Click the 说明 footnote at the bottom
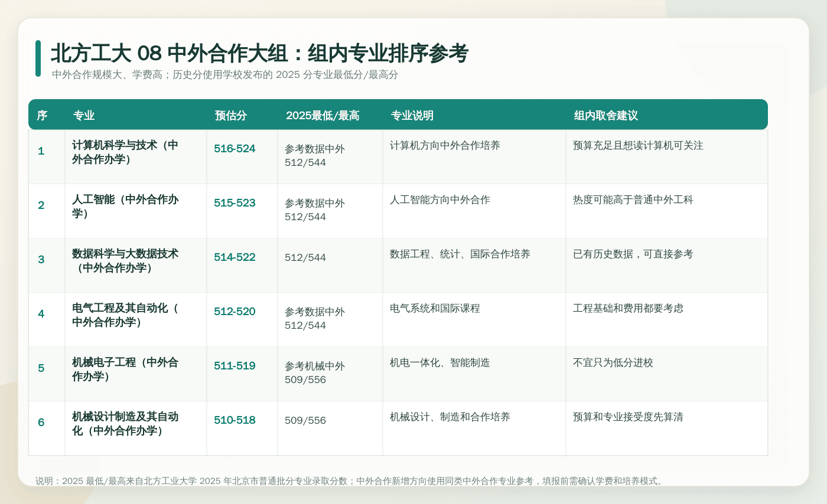The width and height of the screenshot is (827, 504). tap(350, 481)
